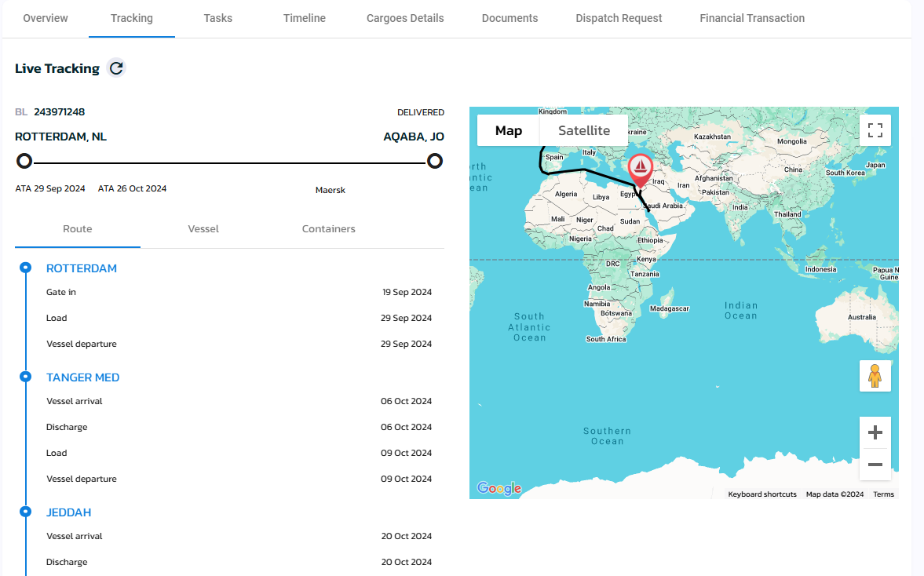Zoom out on the map
The height and width of the screenshot is (576, 924).
[875, 465]
